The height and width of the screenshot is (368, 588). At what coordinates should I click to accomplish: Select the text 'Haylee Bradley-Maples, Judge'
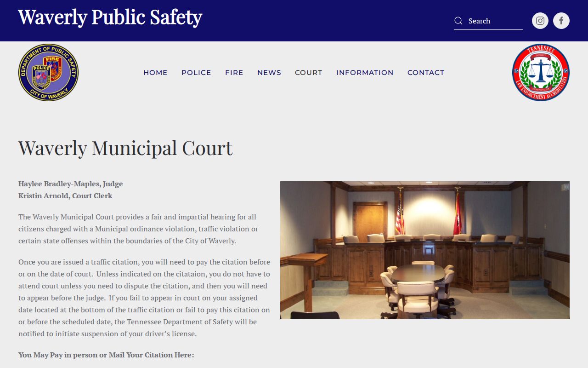point(71,184)
